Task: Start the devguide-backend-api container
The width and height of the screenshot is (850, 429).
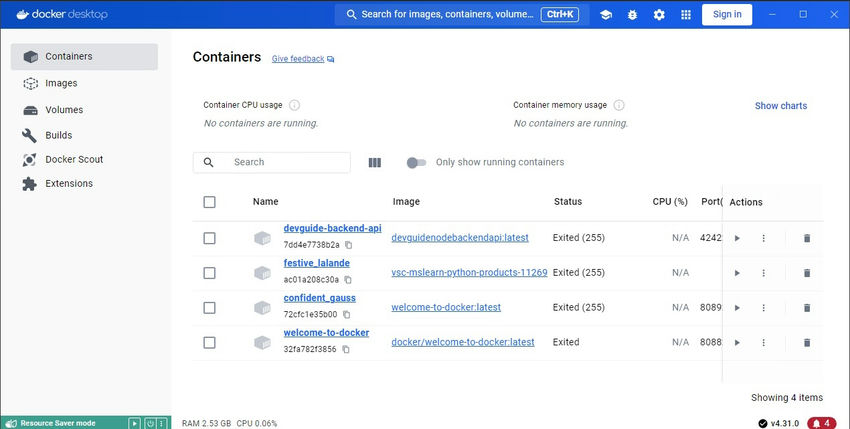Action: pyautogui.click(x=737, y=238)
